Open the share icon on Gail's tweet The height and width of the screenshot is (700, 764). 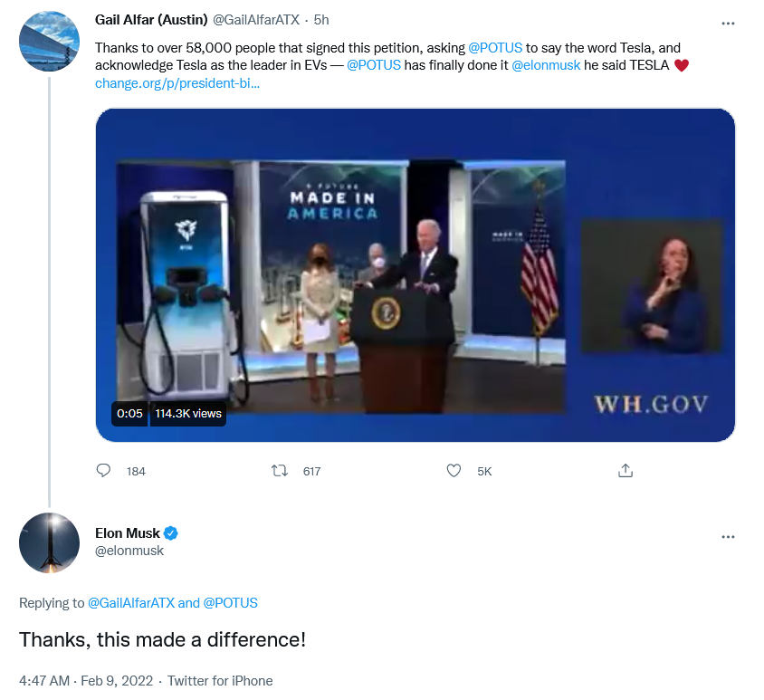(625, 471)
